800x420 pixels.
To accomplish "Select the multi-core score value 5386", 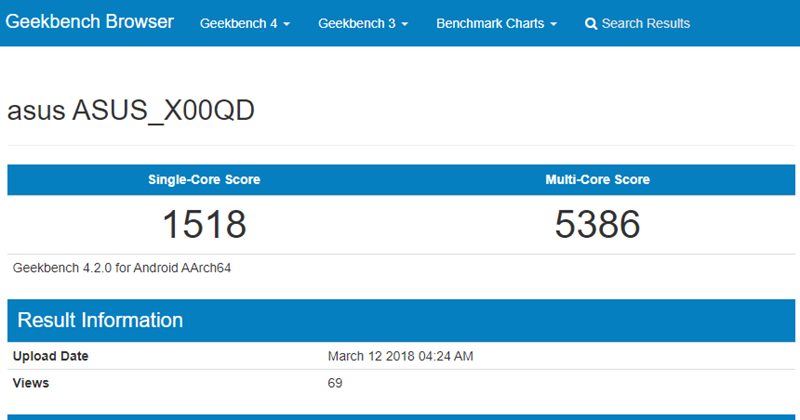I will click(597, 225).
